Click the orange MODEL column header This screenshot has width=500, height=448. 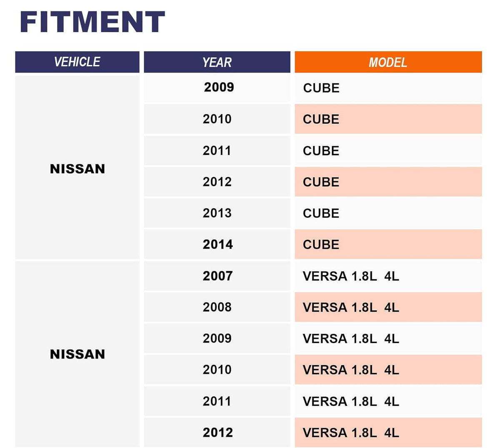click(388, 62)
